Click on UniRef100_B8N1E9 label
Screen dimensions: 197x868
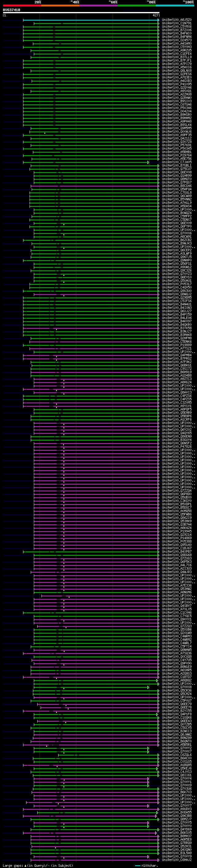tap(177, 667)
